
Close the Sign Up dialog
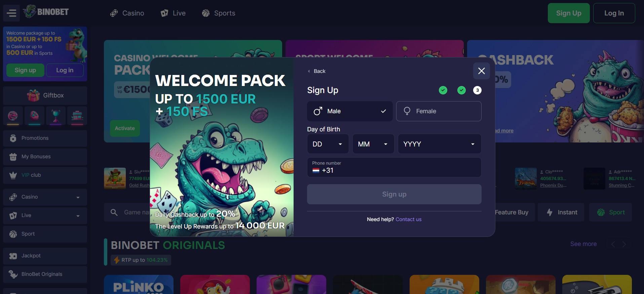tap(481, 71)
